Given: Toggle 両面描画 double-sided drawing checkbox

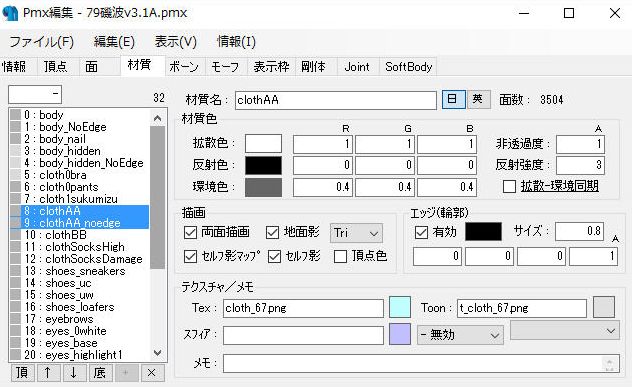Looking at the screenshot, I should click(x=190, y=233).
